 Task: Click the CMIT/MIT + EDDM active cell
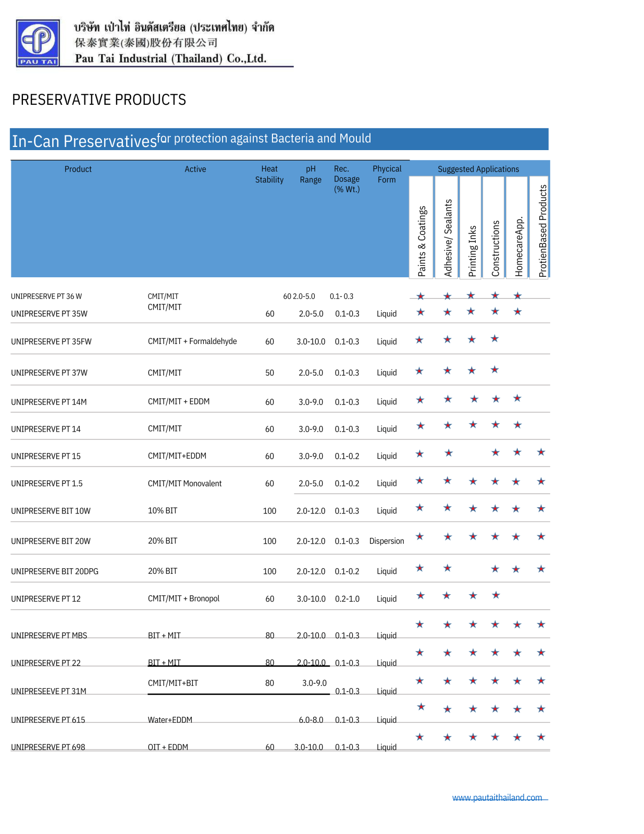(179, 401)
